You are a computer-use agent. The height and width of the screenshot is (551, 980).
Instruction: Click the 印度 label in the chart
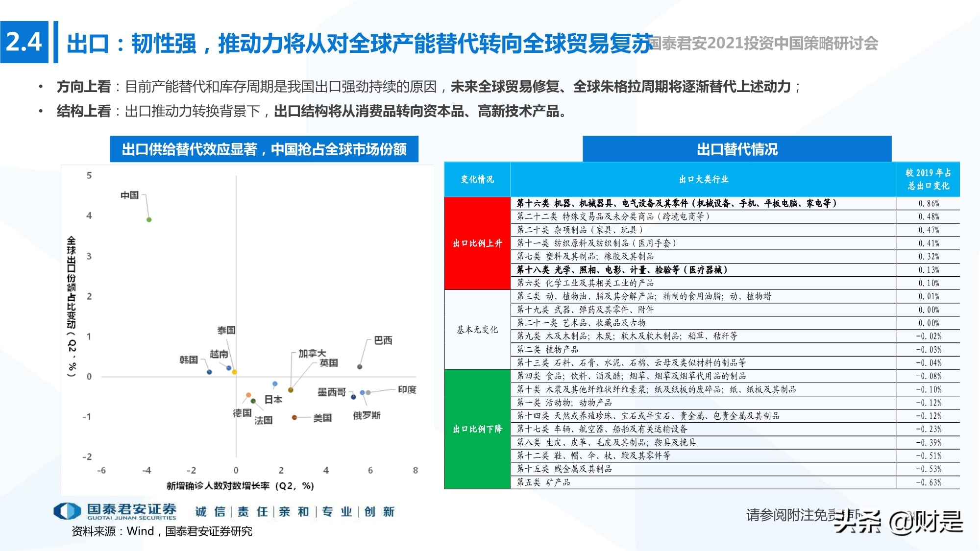tap(407, 390)
